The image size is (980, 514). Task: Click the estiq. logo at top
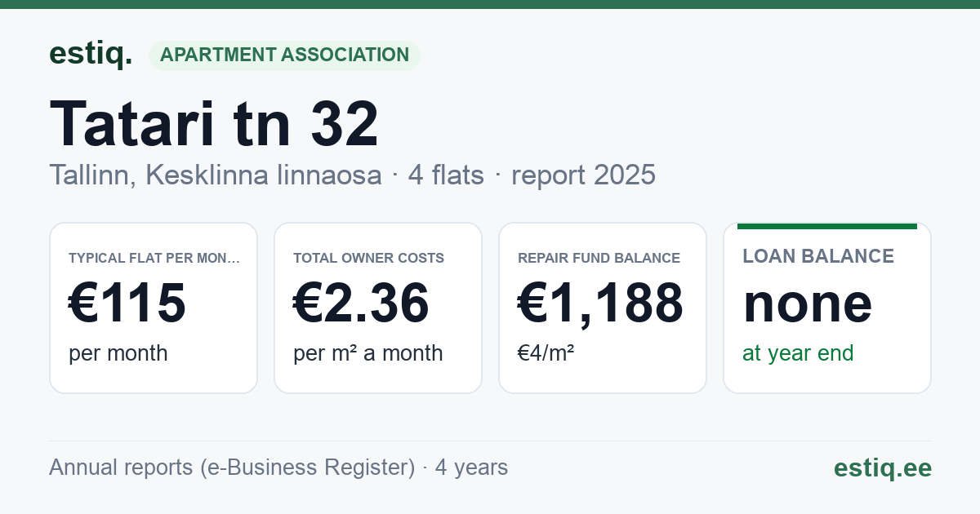[91, 54]
